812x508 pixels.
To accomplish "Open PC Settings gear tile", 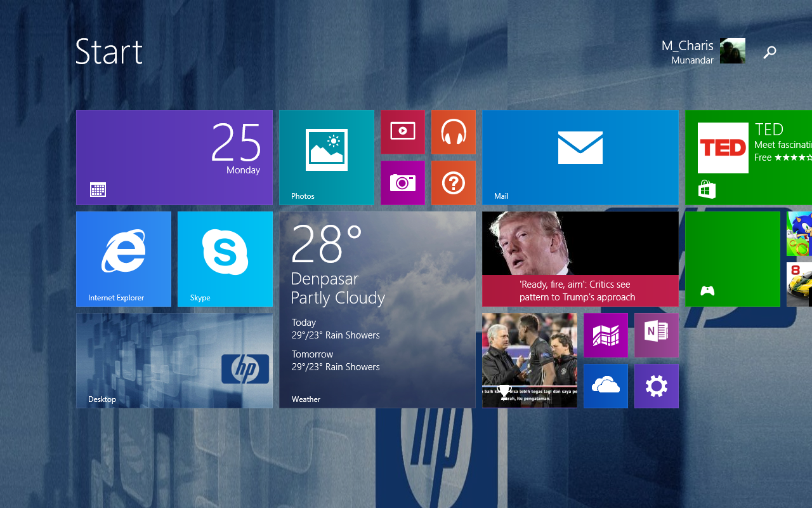I will pos(657,386).
